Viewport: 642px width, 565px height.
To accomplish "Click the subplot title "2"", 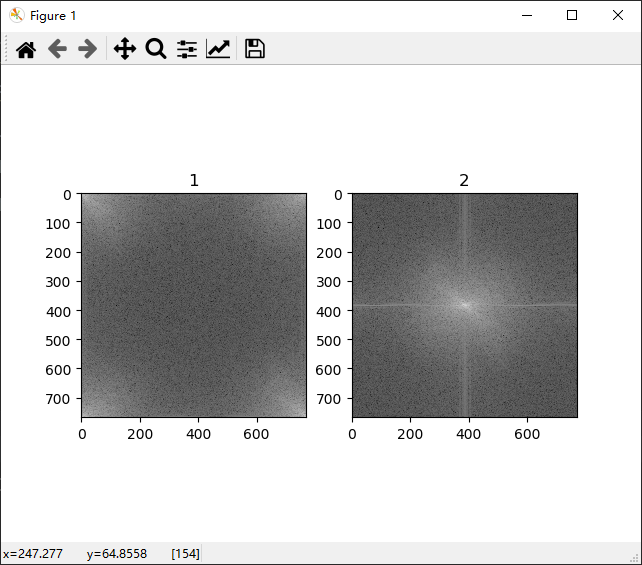I will click(x=464, y=181).
